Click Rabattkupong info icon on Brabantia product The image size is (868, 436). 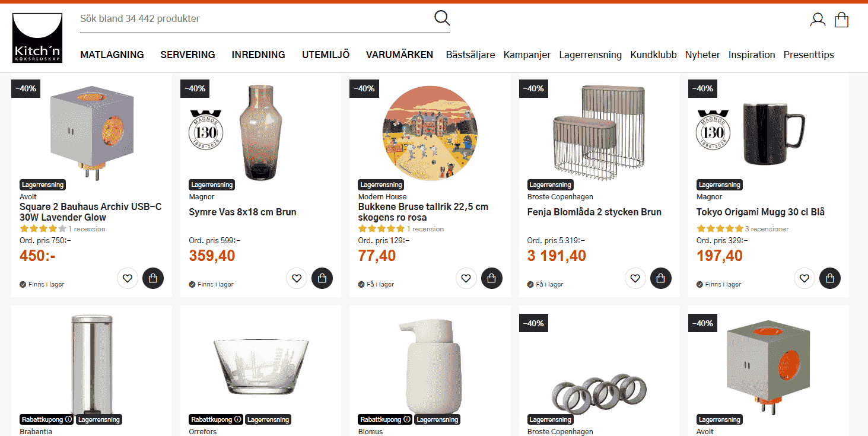pyautogui.click(x=68, y=419)
